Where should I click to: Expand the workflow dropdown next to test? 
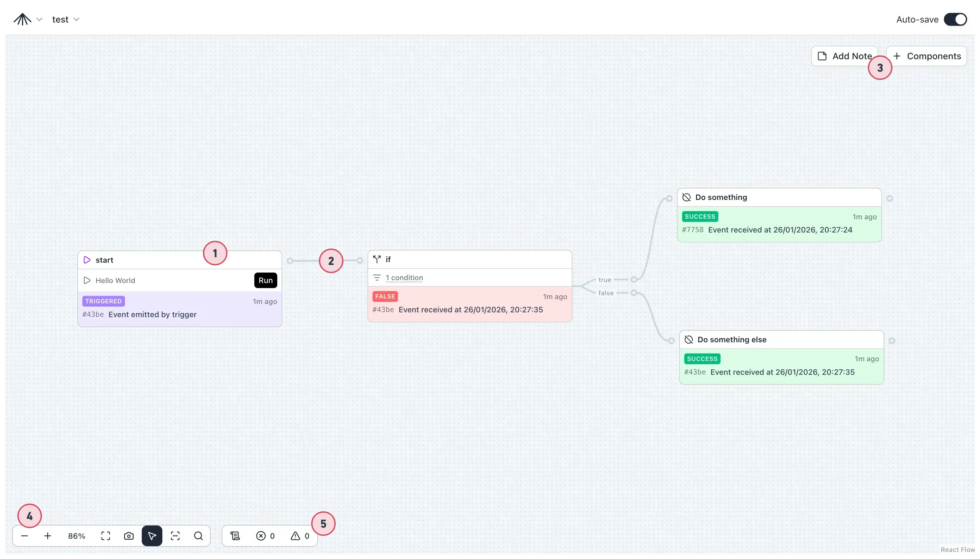coord(77,19)
